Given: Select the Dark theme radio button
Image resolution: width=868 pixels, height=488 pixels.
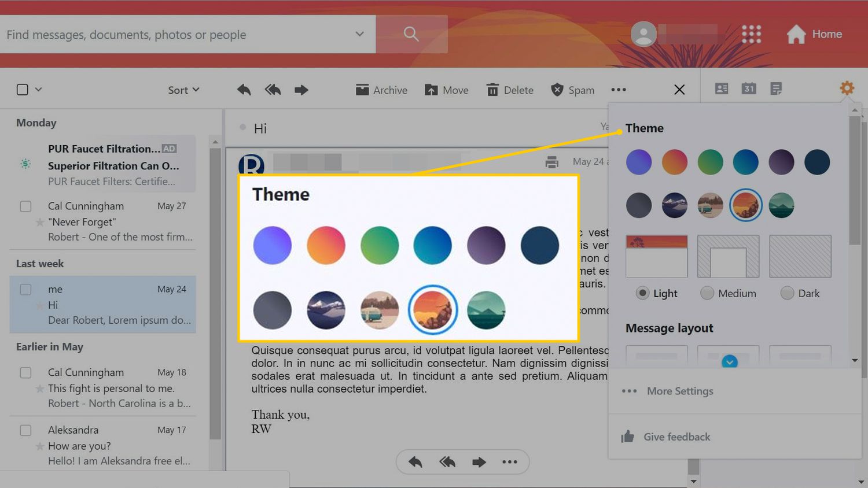Looking at the screenshot, I should coord(787,293).
